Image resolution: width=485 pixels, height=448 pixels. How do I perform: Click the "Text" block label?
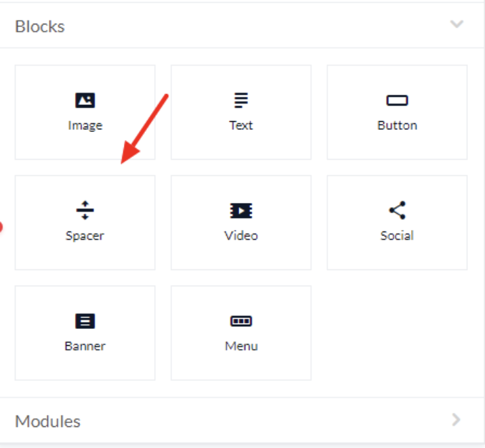pos(241,125)
